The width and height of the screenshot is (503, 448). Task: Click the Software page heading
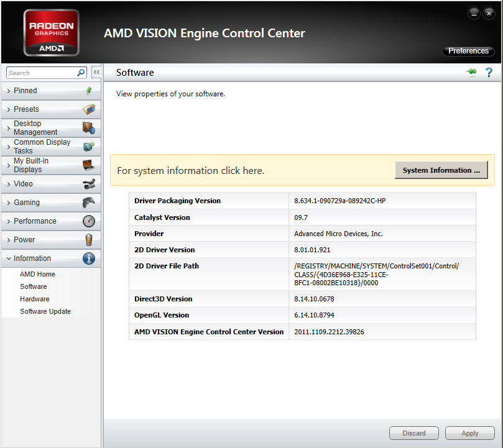coord(135,73)
